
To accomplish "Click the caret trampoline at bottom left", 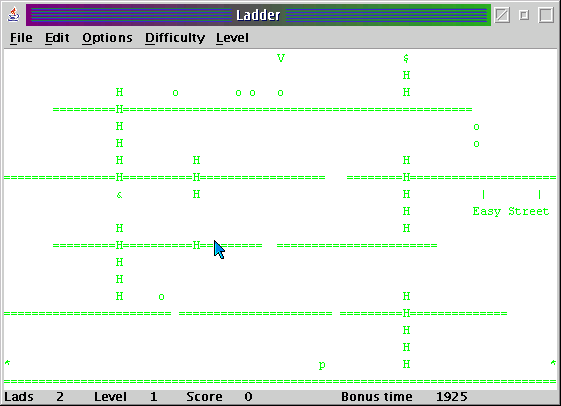I will pos(7,363).
